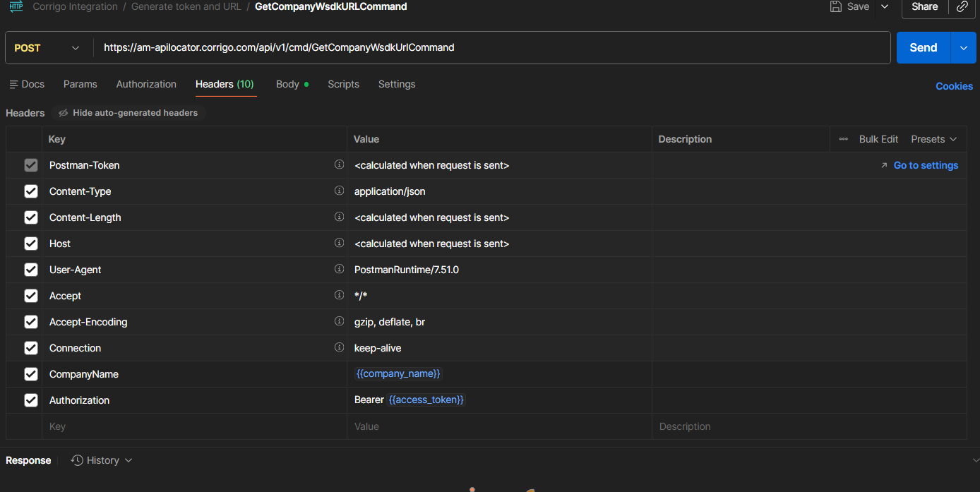This screenshot has height=492, width=980.
Task: Open the Save options dropdown arrow
Action: 885,6
